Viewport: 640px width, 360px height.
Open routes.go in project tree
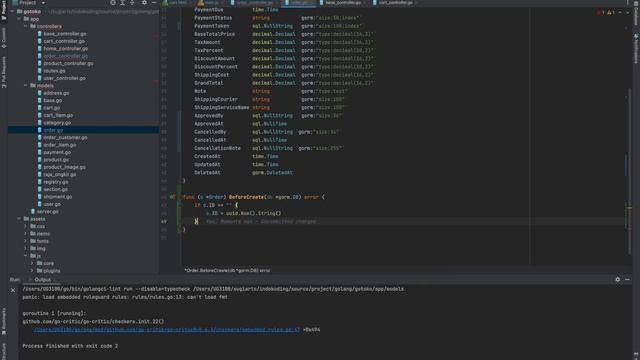click(54, 71)
